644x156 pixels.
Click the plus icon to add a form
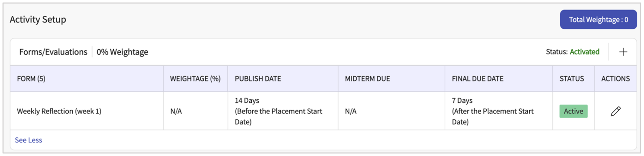(x=623, y=52)
